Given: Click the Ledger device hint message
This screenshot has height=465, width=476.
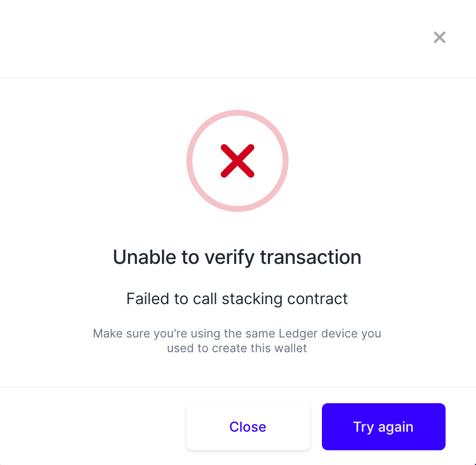Looking at the screenshot, I should coord(238,340).
